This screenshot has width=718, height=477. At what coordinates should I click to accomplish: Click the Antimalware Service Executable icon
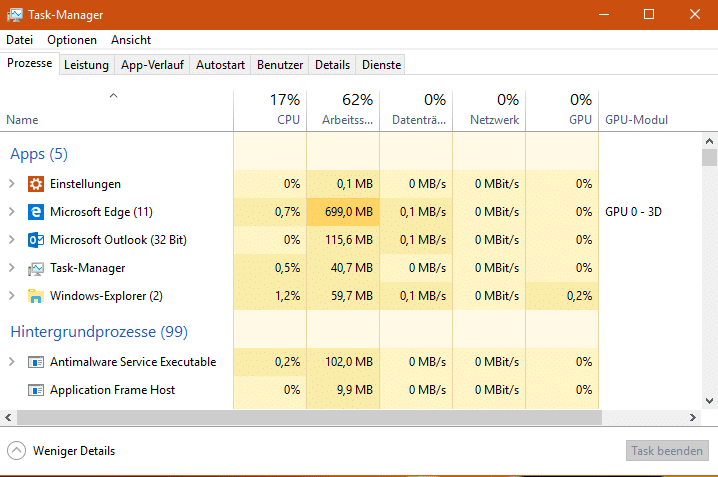tap(36, 362)
